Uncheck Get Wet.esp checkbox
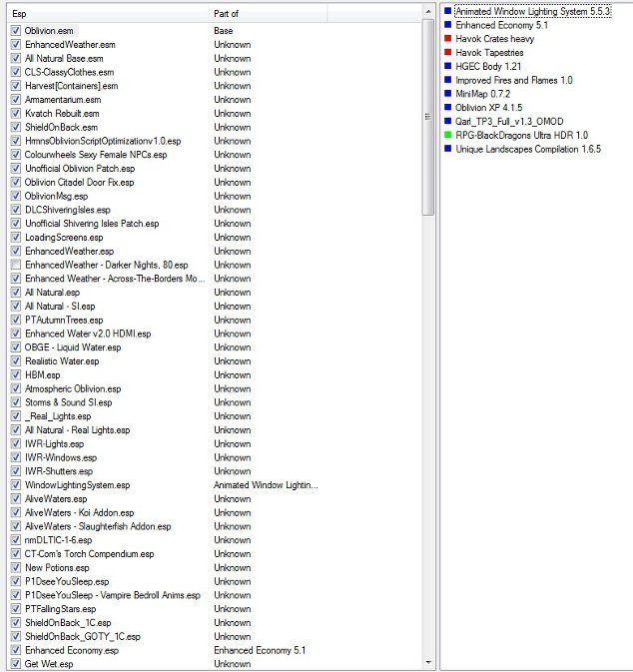This screenshot has height=672, width=633. (16, 664)
